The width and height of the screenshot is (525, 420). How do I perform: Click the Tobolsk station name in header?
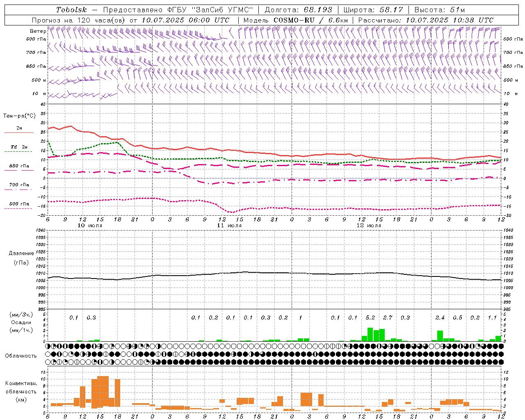[x=71, y=10]
